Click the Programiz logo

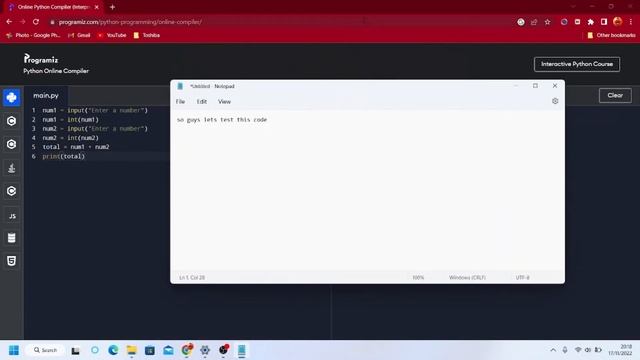[x=41, y=59]
